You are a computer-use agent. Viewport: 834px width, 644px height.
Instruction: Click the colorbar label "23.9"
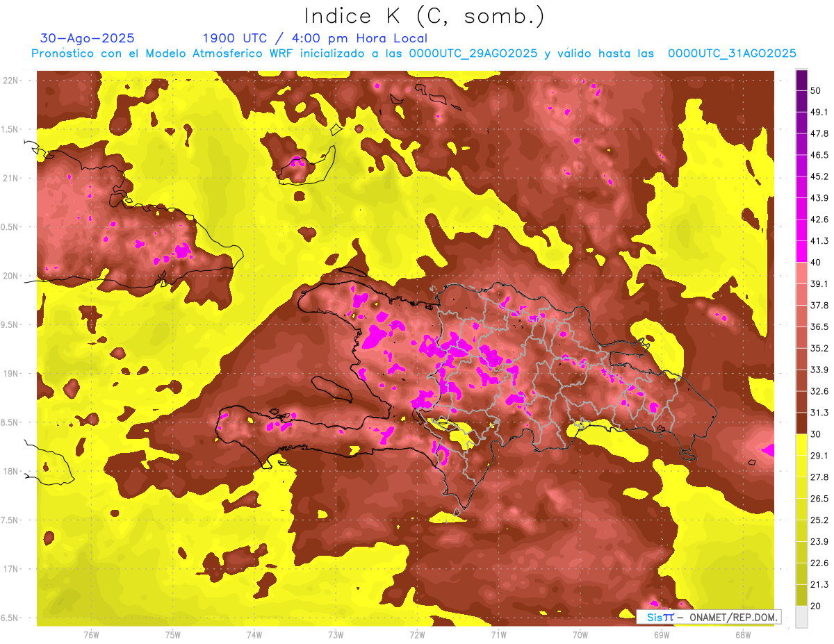click(819, 542)
